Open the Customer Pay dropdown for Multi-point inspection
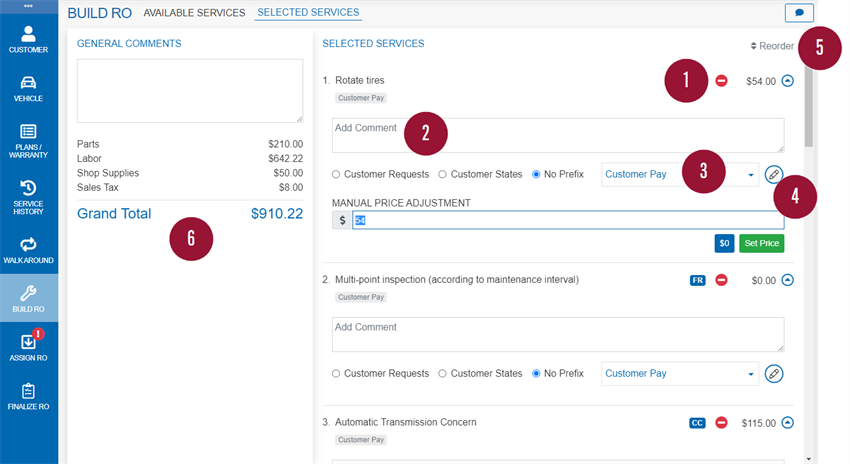Viewport: 850px width, 464px height. pyautogui.click(x=680, y=373)
